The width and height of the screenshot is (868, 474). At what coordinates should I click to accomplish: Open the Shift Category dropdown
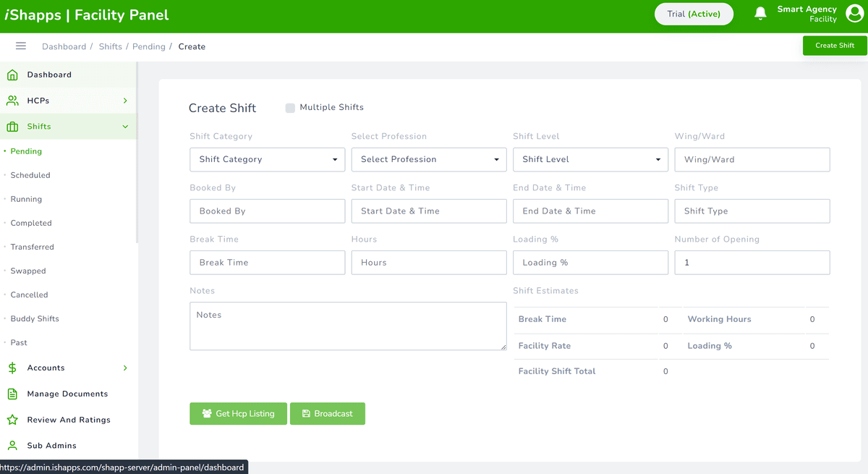coord(268,159)
